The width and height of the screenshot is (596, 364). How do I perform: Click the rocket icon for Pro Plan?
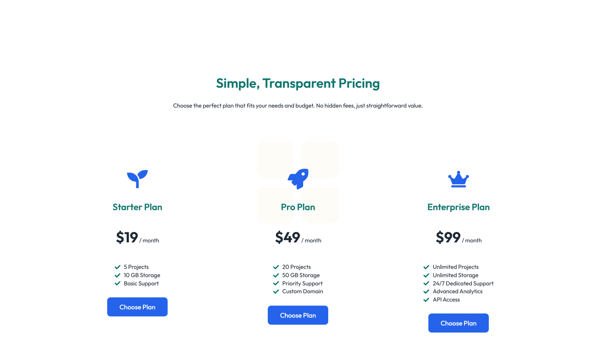click(x=298, y=179)
